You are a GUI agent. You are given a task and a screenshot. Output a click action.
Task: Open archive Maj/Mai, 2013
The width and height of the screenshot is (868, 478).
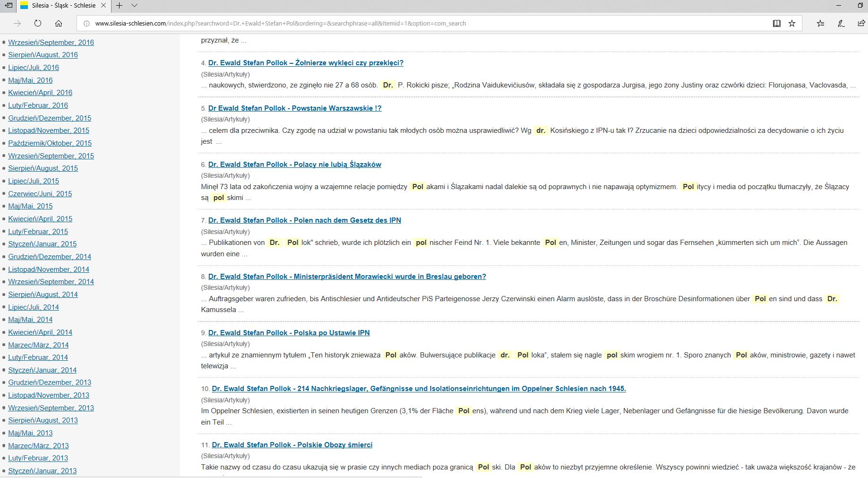(30, 433)
